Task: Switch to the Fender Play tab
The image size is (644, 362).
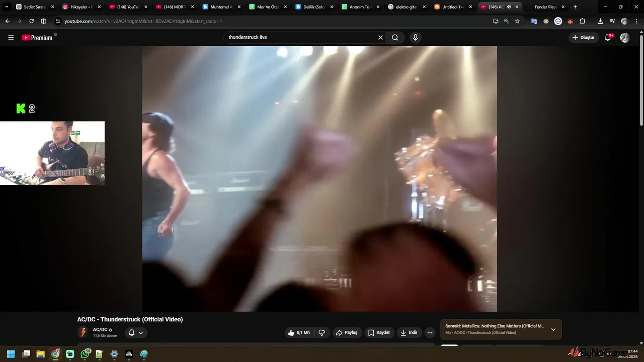Action: [545, 7]
